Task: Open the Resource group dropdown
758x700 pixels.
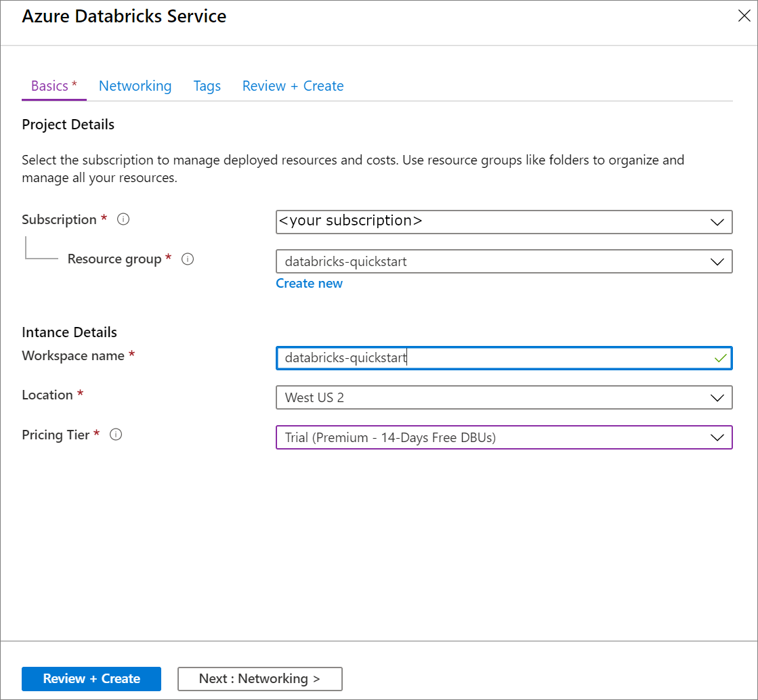Action: (717, 261)
